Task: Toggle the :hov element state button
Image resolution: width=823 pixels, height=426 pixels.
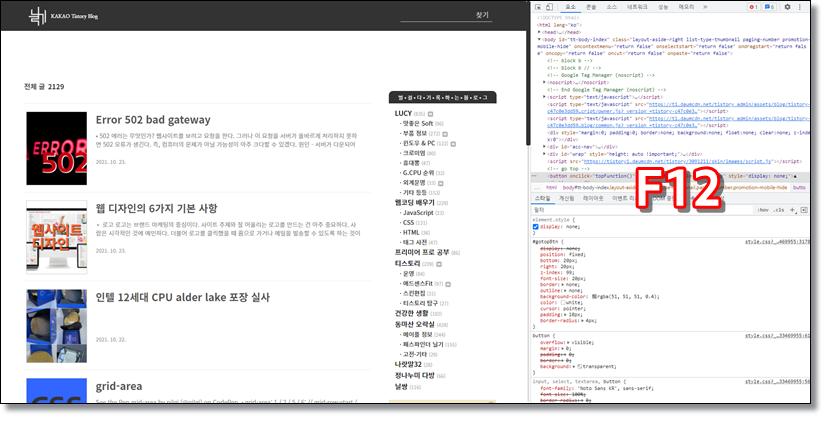Action: [763, 210]
